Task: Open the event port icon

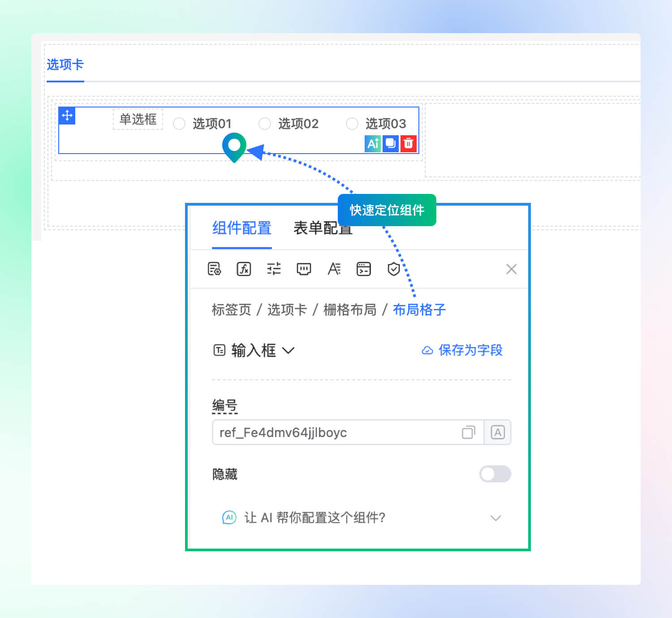Action: pyautogui.click(x=304, y=269)
